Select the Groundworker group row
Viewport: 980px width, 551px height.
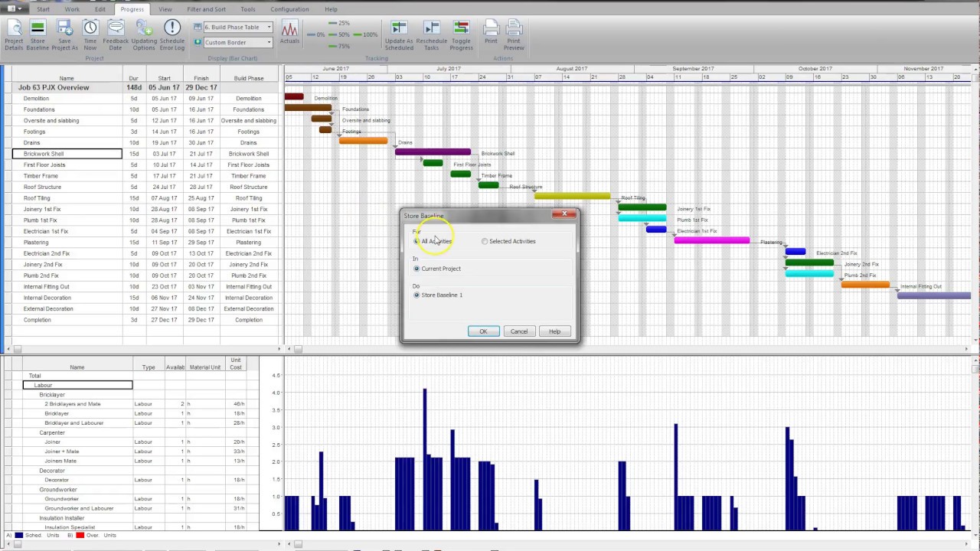point(58,490)
